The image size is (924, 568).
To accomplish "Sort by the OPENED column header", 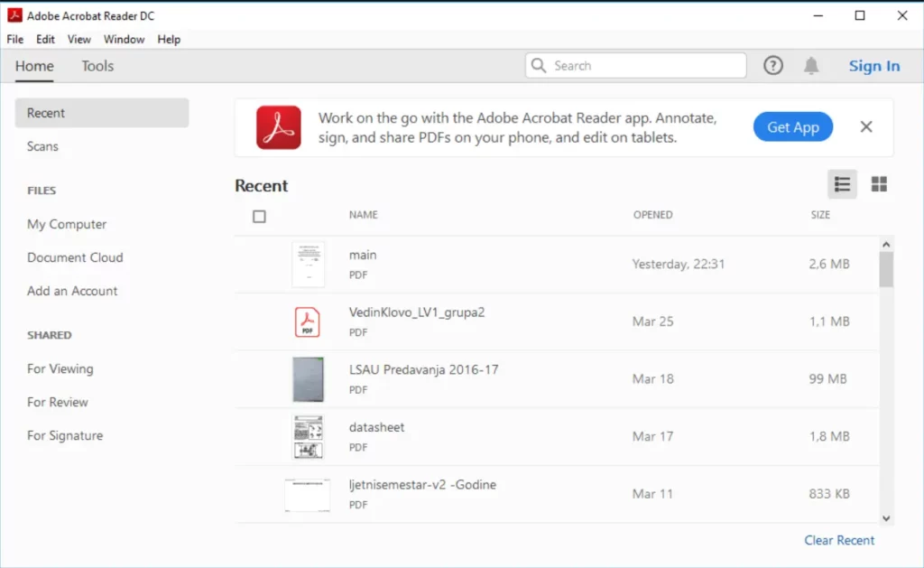I will (652, 215).
